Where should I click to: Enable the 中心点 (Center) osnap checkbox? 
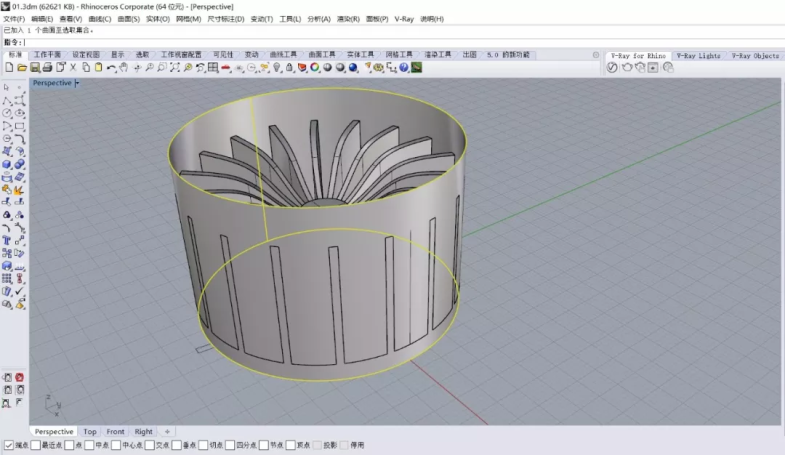click(116, 445)
